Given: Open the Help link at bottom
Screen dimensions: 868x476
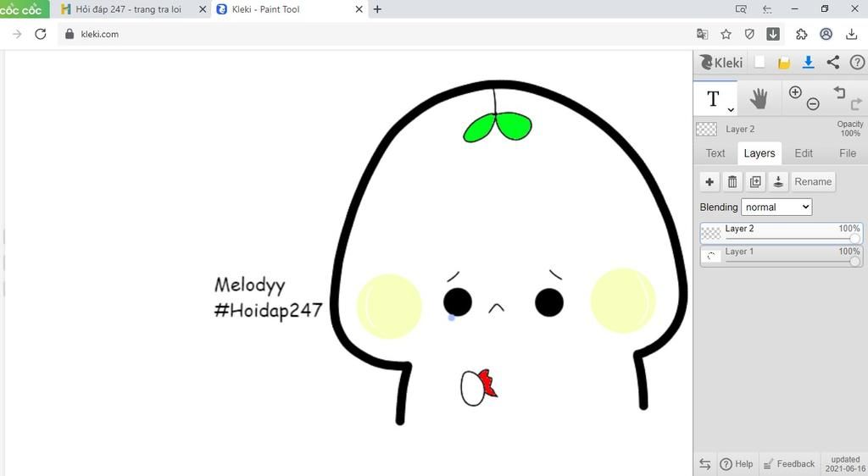Looking at the screenshot, I should tap(737, 464).
